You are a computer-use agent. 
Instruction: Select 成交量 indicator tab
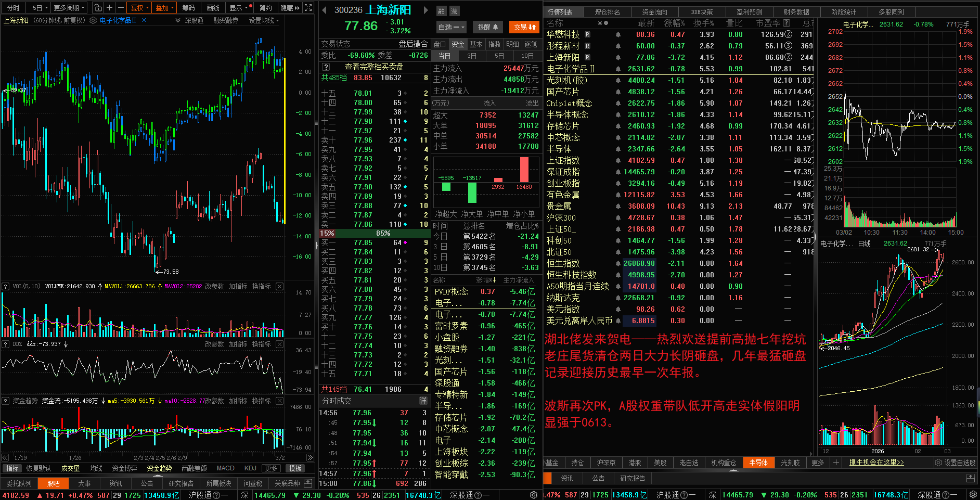point(71,468)
